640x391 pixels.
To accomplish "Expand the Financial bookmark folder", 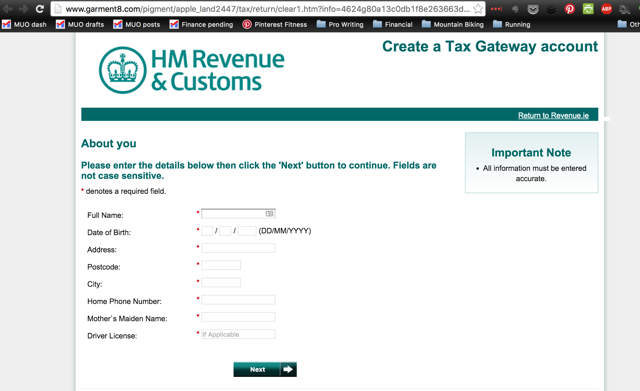I will [x=393, y=24].
